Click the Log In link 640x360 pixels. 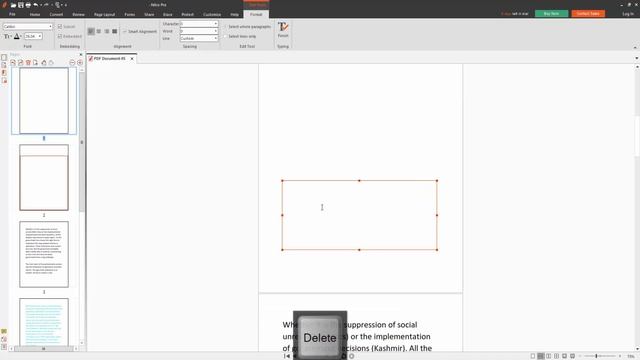628,14
